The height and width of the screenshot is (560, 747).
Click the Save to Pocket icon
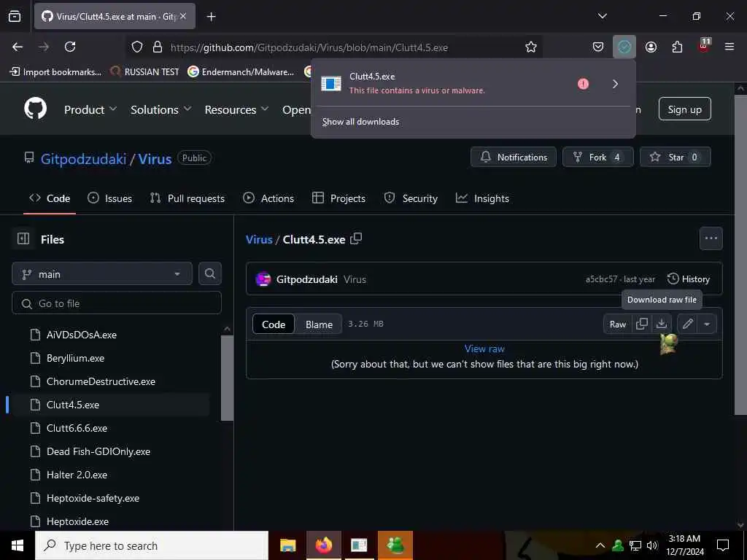(598, 47)
